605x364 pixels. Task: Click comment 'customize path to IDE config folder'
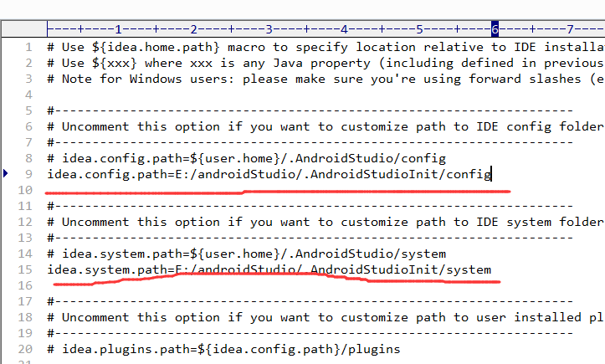point(326,126)
